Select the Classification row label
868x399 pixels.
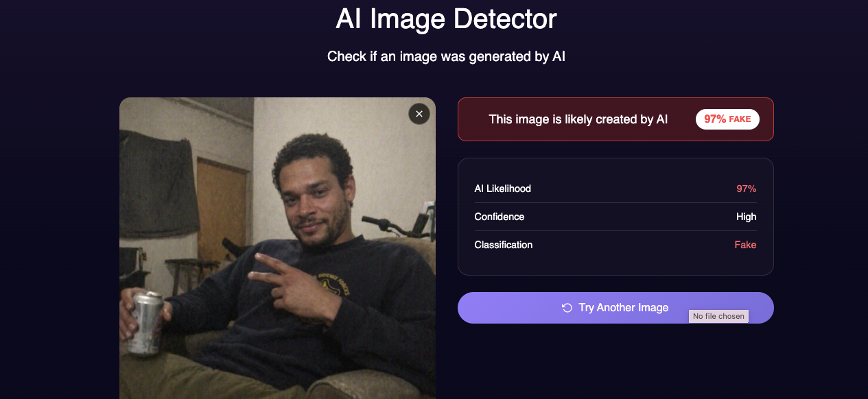(x=504, y=245)
